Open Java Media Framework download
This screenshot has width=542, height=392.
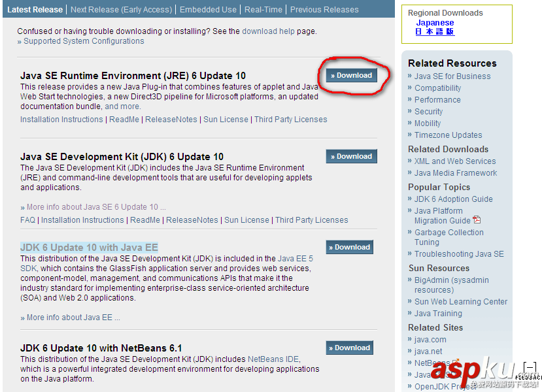(456, 173)
